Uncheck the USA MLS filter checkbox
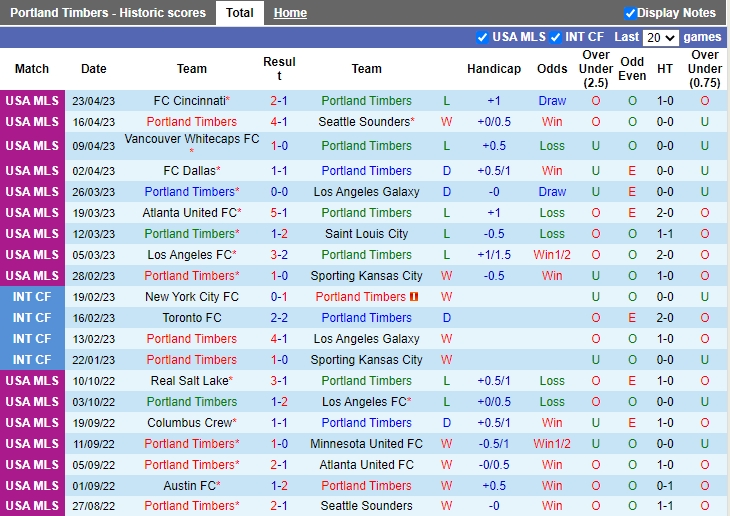Screen dimensions: 730x516 (483, 37)
